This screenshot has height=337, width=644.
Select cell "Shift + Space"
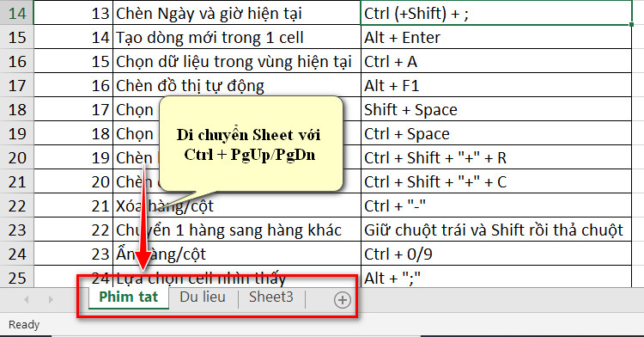tap(496, 109)
